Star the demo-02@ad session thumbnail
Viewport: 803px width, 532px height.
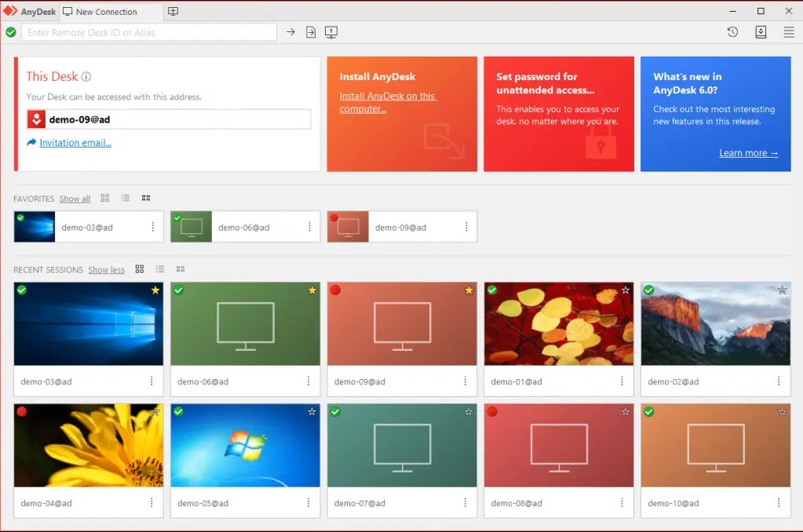[782, 290]
